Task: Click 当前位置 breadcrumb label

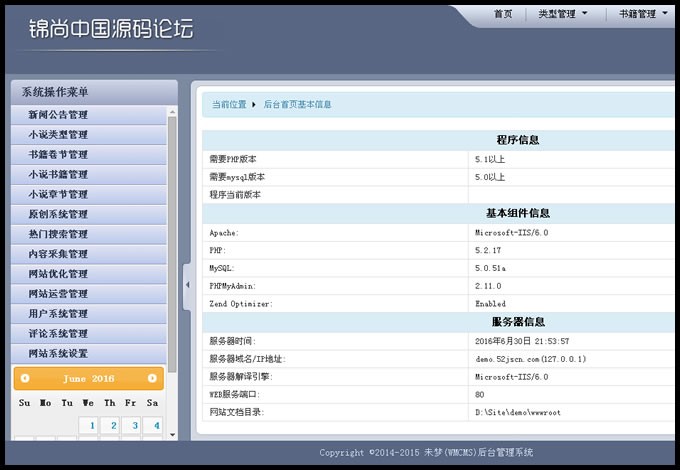Action: 229,104
